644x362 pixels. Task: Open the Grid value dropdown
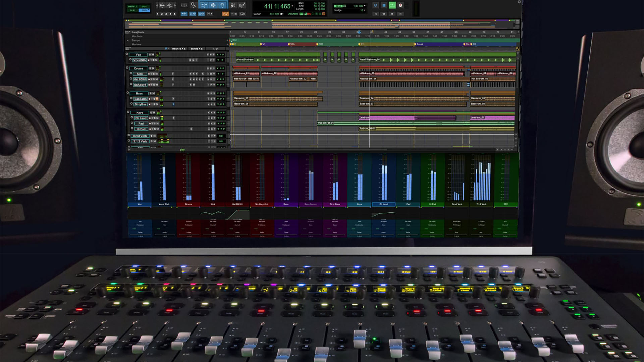[x=364, y=6]
